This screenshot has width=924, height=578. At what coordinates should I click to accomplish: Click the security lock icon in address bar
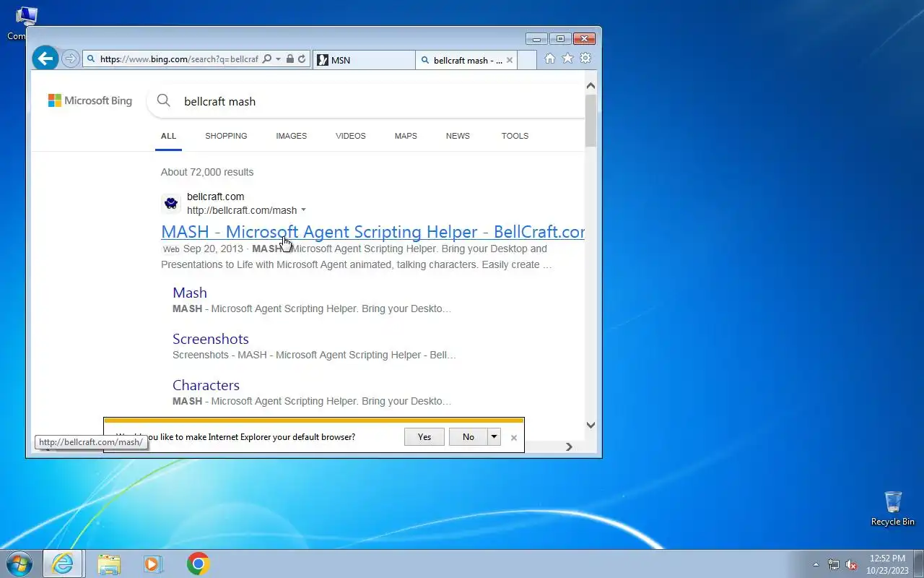(289, 59)
